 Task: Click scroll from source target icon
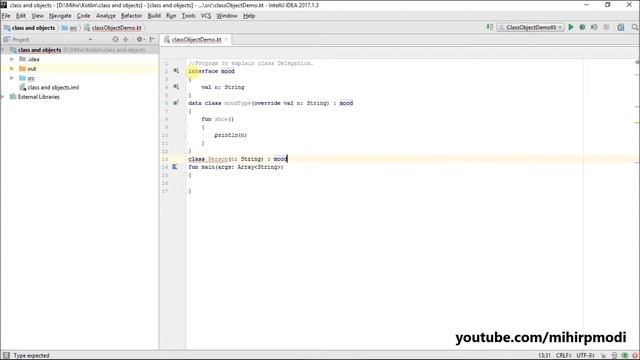(x=116, y=40)
